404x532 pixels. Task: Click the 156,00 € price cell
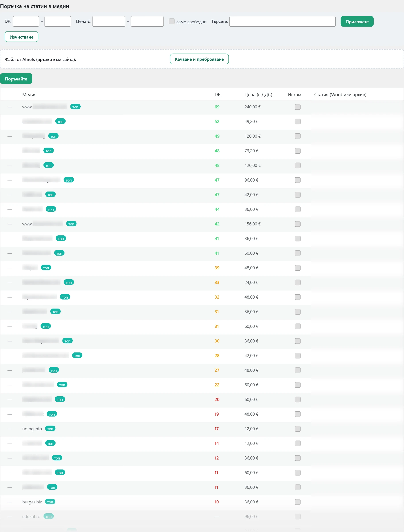point(252,224)
